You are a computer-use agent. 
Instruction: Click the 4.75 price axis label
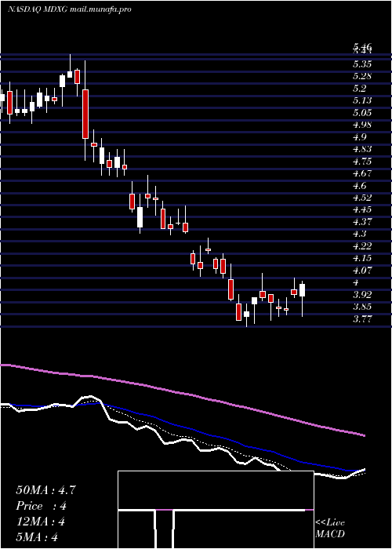pos(362,162)
